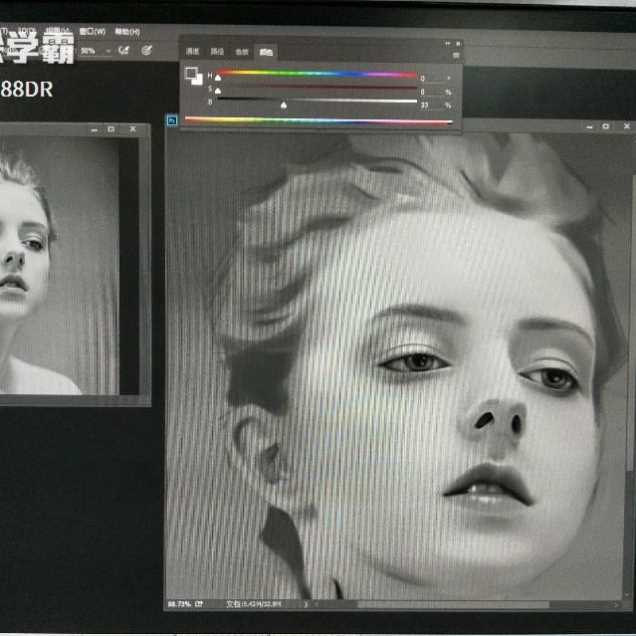The height and width of the screenshot is (636, 636).
Task: Open the 窗口(W) Window menu
Action: [92, 32]
